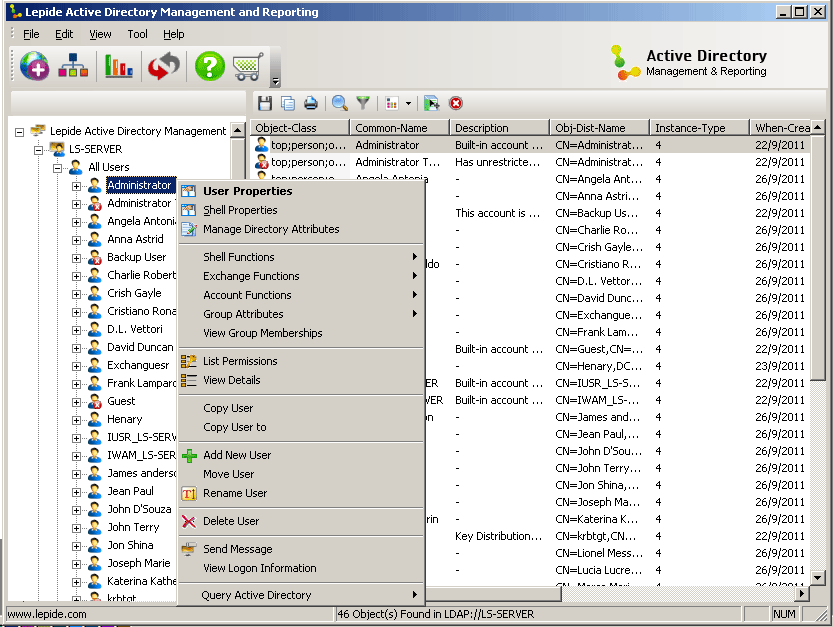Open Help via the green question icon
The width and height of the screenshot is (833, 627).
click(208, 66)
